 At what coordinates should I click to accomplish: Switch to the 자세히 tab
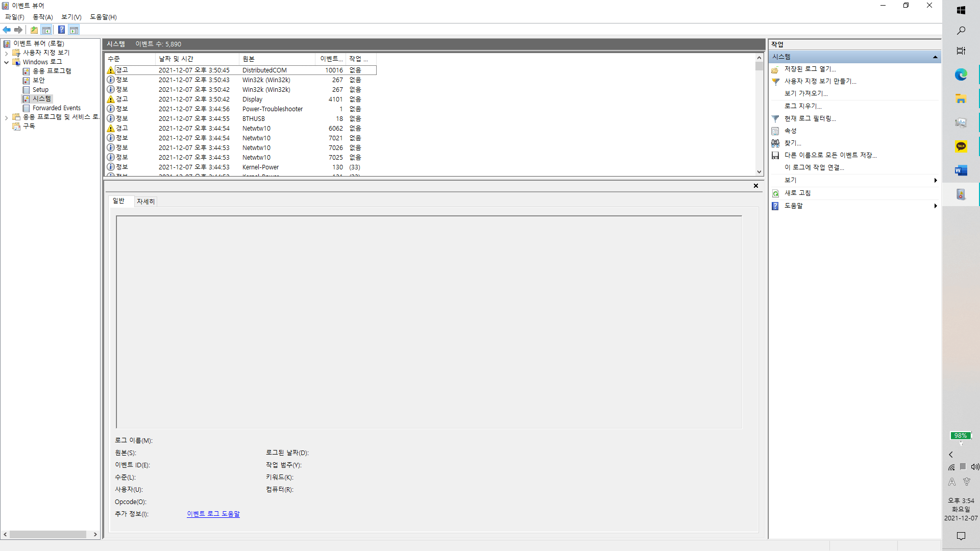(x=145, y=202)
